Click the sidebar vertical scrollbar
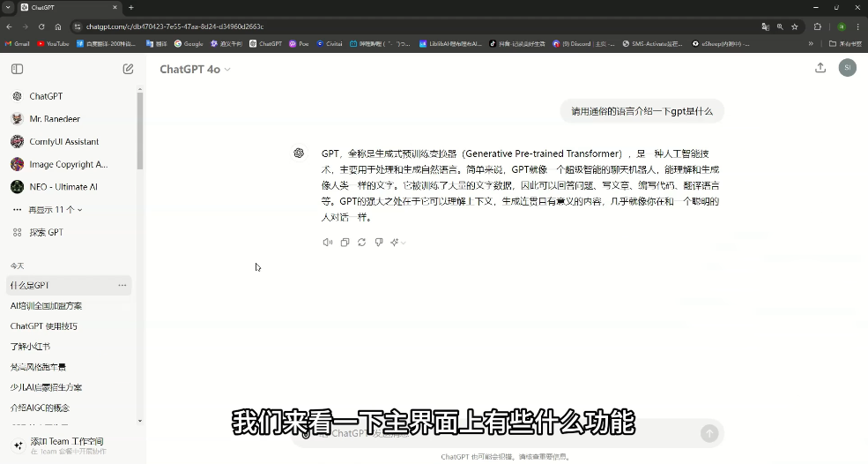The width and height of the screenshot is (868, 464). click(139, 132)
